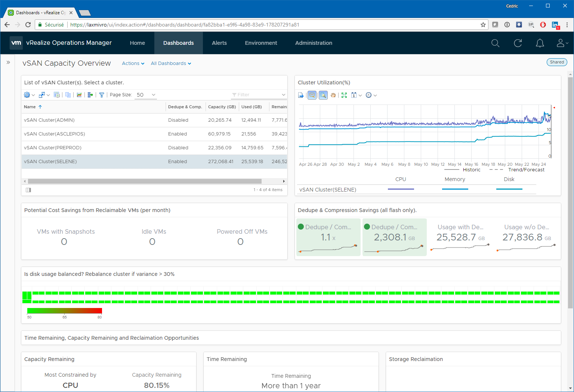Expand the left navigation panel chevron
The width and height of the screenshot is (574, 392).
click(8, 62)
